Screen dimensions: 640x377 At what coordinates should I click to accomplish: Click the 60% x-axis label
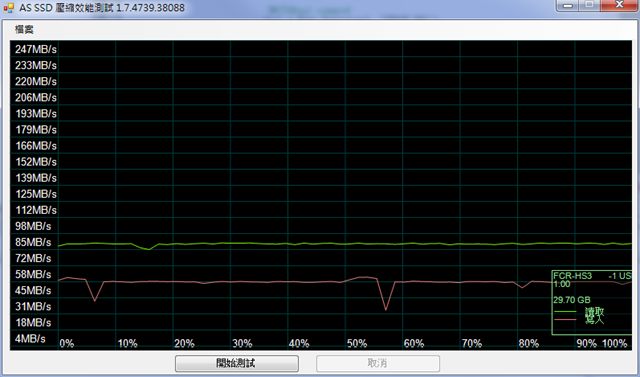414,344
